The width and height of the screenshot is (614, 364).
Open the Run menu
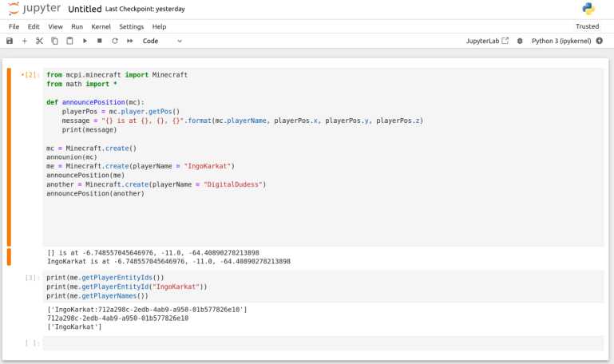pos(77,26)
